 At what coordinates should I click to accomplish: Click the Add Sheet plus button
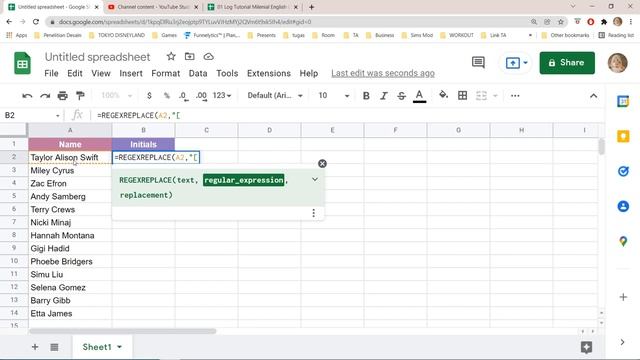35,347
